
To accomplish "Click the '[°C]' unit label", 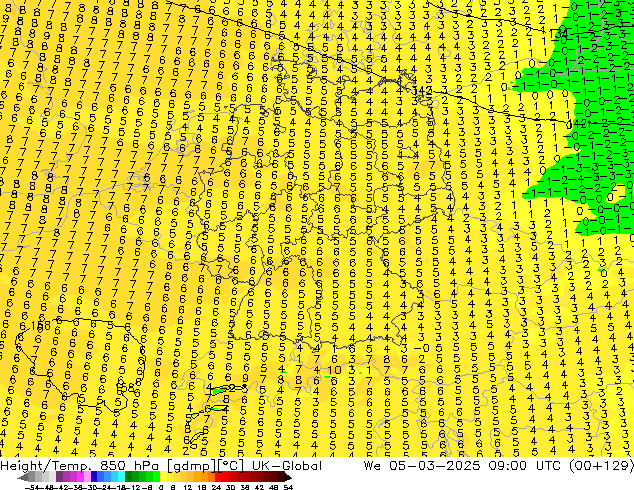I will point(232,466).
